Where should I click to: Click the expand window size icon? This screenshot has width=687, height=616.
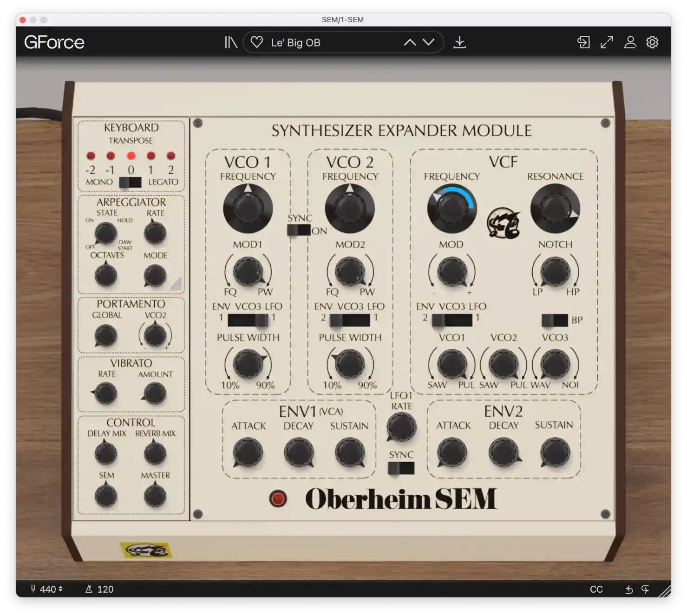click(x=607, y=42)
